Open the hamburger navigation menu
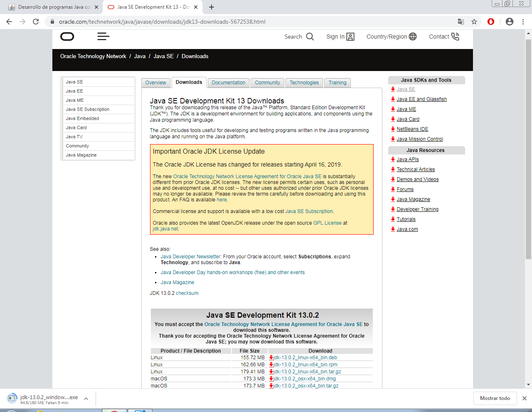 [103, 37]
